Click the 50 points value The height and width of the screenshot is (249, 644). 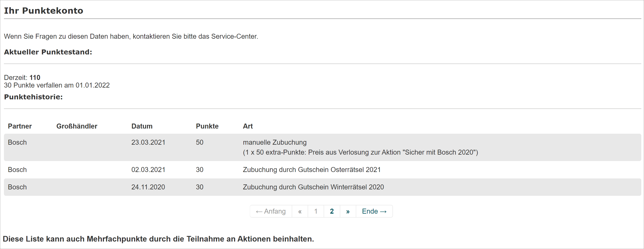[199, 142]
